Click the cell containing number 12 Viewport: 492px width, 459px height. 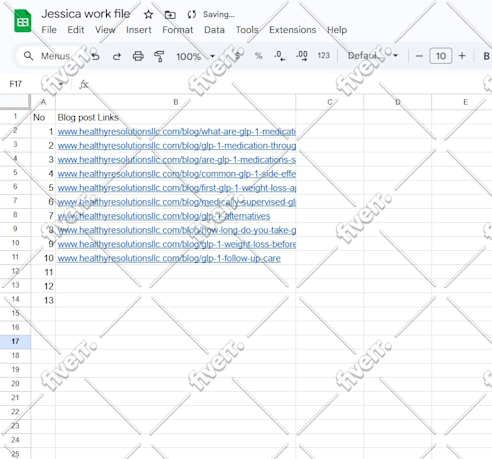tap(43, 286)
